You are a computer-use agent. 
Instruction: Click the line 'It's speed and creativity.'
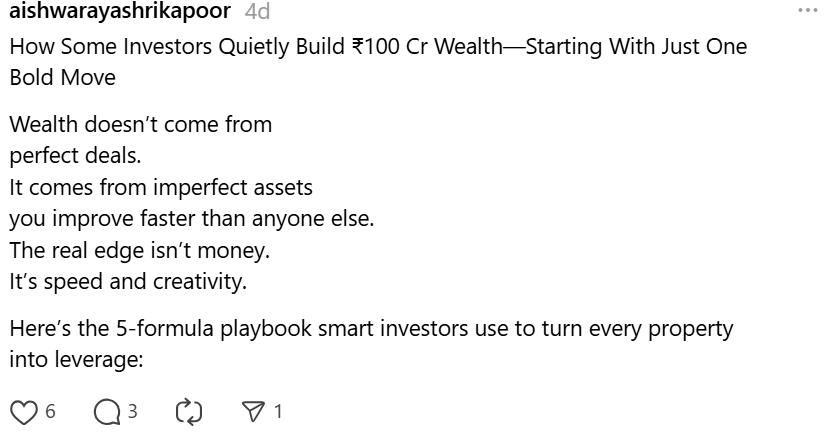tap(128, 282)
